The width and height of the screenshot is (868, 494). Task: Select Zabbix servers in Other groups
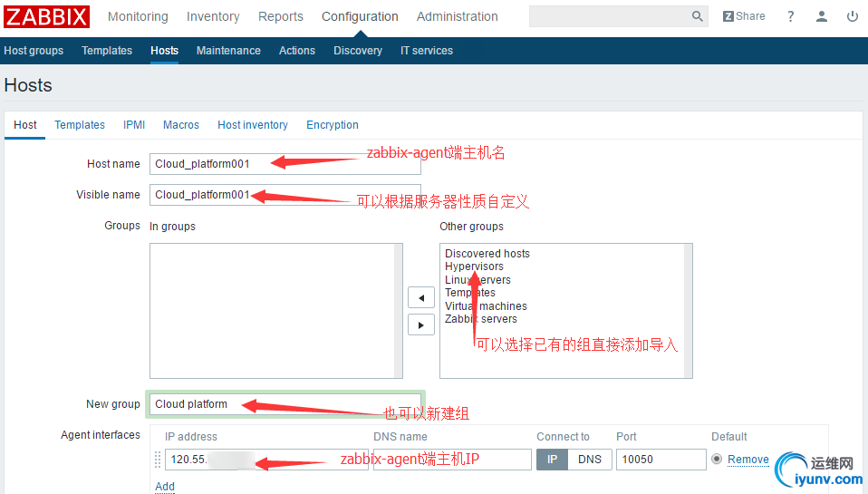click(481, 319)
